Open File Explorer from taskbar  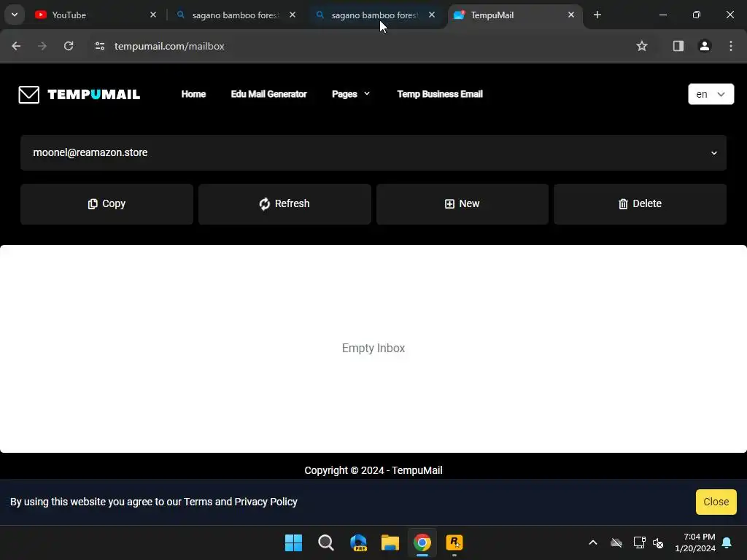pyautogui.click(x=390, y=542)
